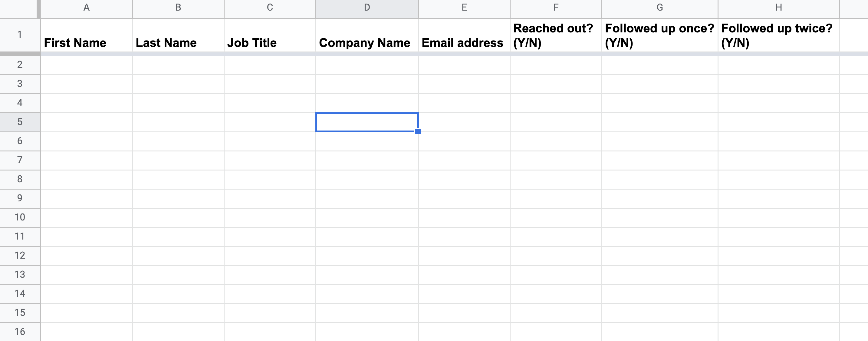Select the "First Name" header cell
Viewport: 868px width, 341px height.
point(86,35)
